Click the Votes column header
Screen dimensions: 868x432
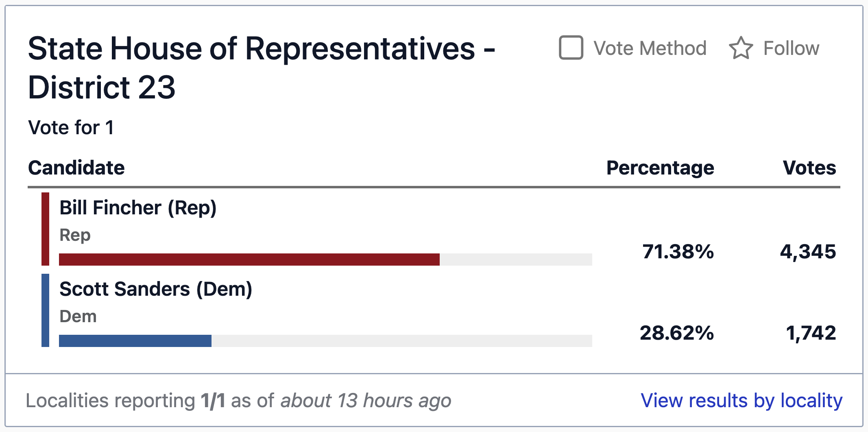pos(809,168)
